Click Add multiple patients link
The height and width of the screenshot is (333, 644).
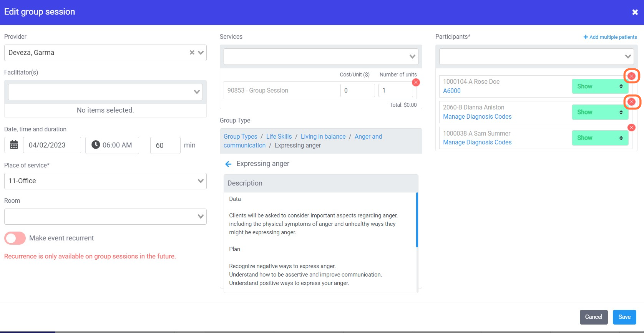pyautogui.click(x=610, y=37)
